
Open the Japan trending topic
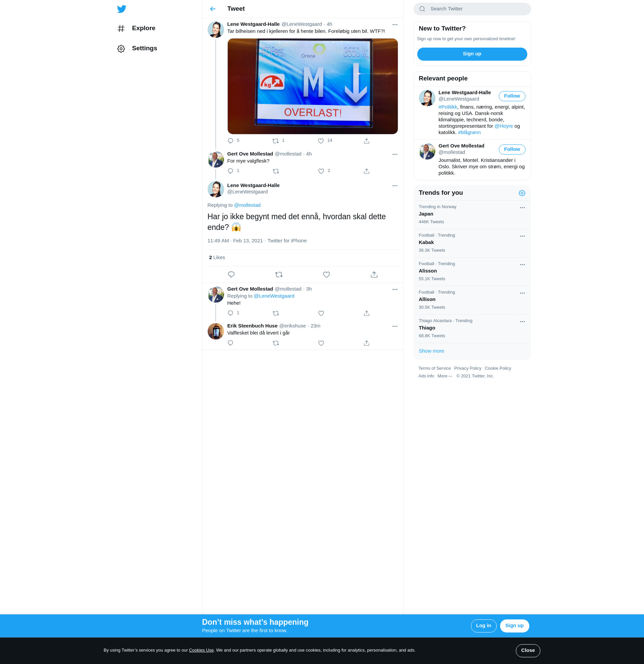[472, 215]
